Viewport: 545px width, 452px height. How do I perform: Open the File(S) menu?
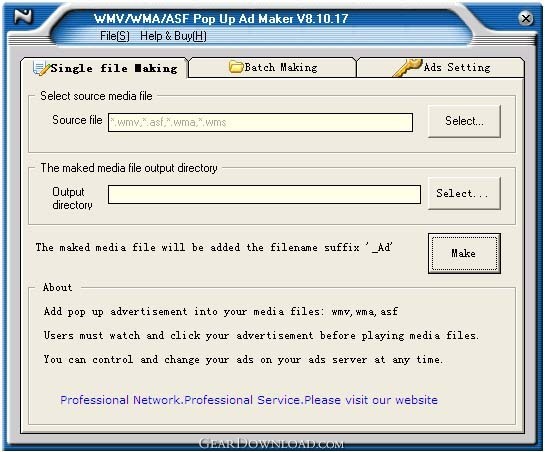point(115,36)
